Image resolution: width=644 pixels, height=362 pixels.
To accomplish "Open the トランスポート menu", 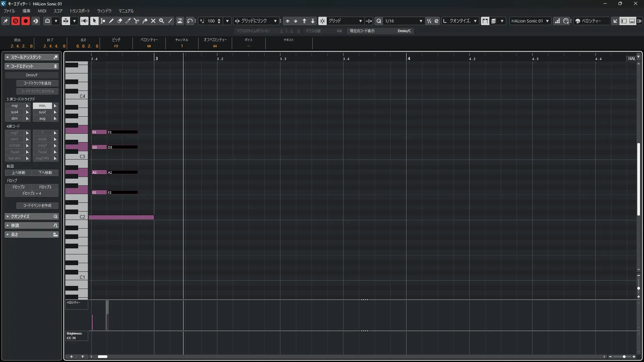I will point(79,11).
